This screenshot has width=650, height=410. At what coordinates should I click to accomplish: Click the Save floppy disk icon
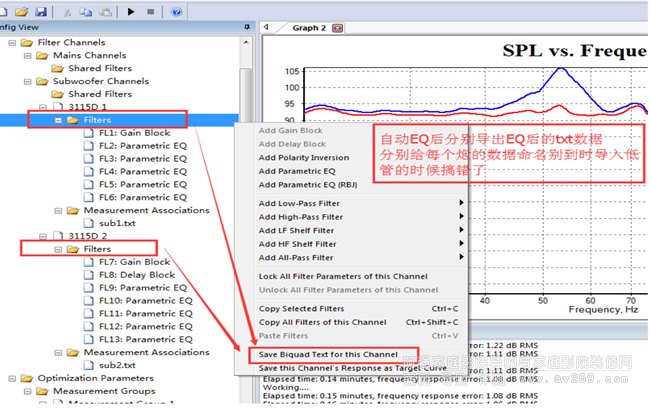point(39,11)
